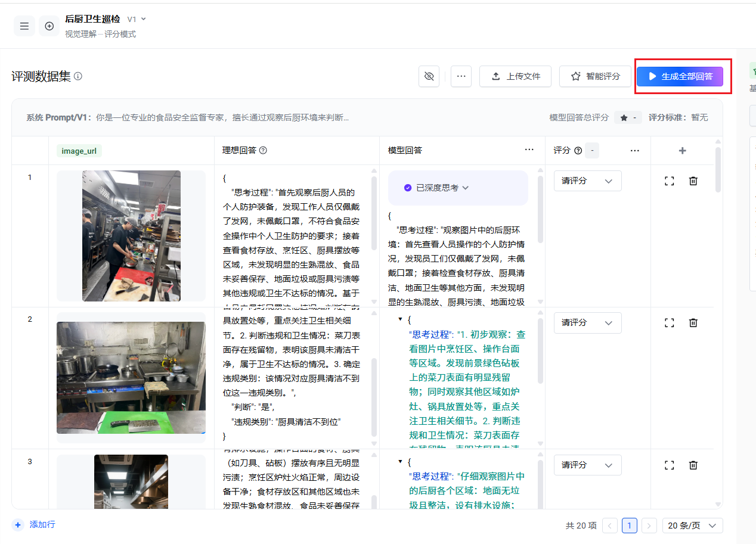Screen dimensions: 756x544
Task: Click the 上传文件 upload button
Action: [x=515, y=76]
